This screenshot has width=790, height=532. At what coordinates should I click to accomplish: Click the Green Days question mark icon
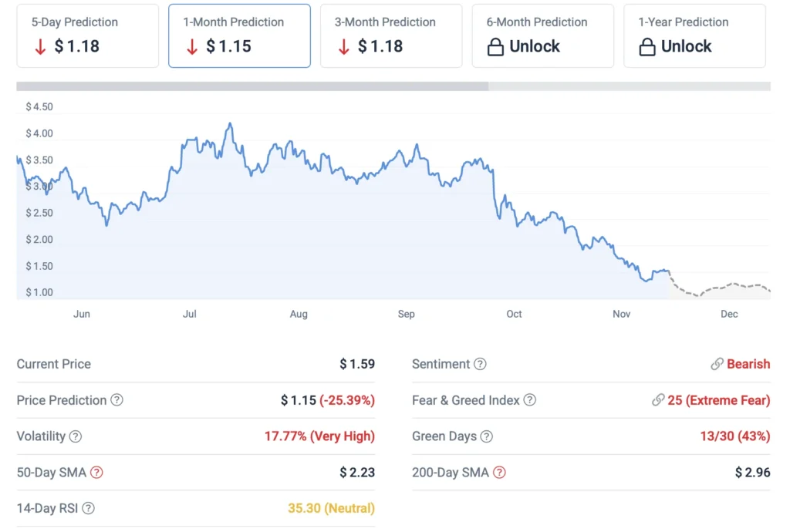486,436
